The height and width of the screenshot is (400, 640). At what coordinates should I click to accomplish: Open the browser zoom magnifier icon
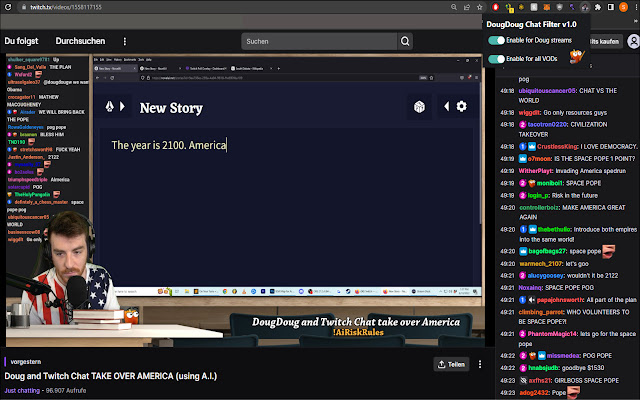454,7
